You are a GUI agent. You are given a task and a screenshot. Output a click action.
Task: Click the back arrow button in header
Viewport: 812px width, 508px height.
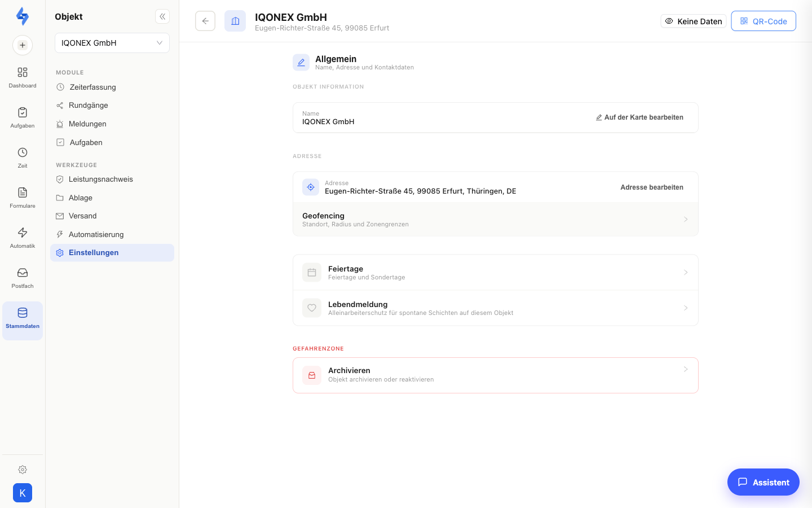click(205, 21)
